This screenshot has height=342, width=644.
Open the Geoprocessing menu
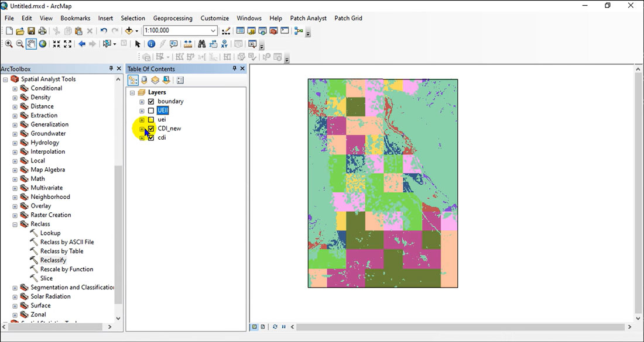click(x=173, y=18)
